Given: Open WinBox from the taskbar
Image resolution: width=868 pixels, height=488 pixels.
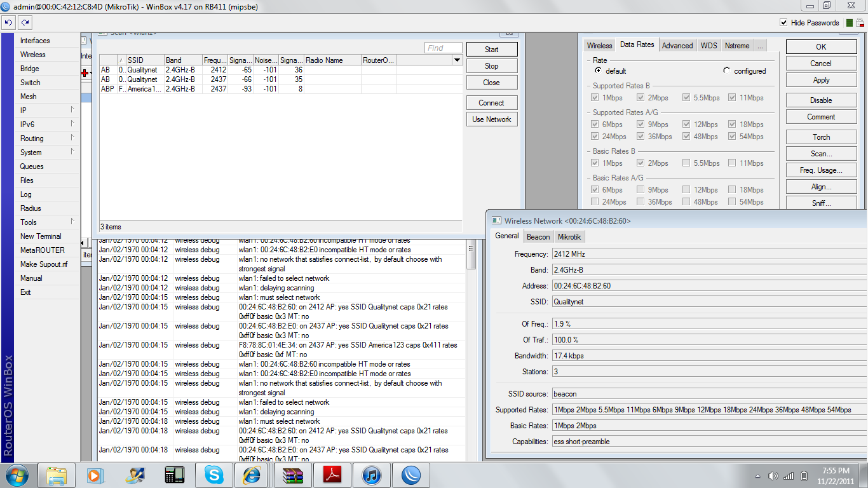Looking at the screenshot, I should [411, 475].
